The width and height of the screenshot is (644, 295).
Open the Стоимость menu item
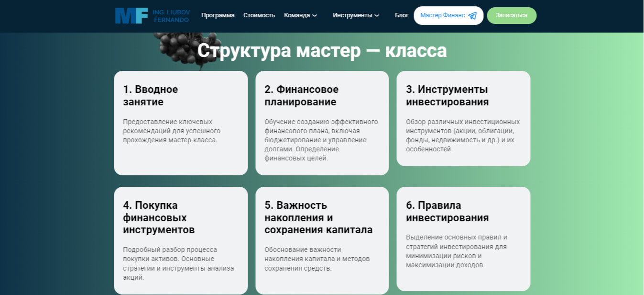(259, 15)
